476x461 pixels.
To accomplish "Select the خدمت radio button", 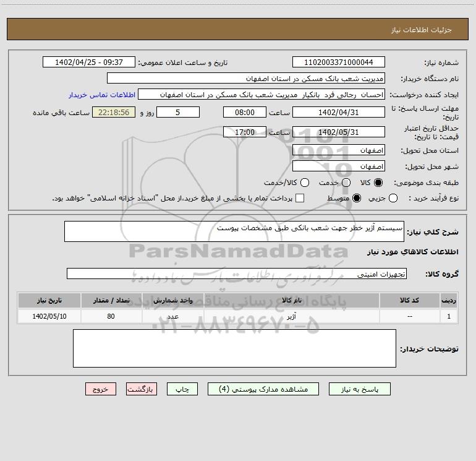I will pyautogui.click(x=346, y=183).
